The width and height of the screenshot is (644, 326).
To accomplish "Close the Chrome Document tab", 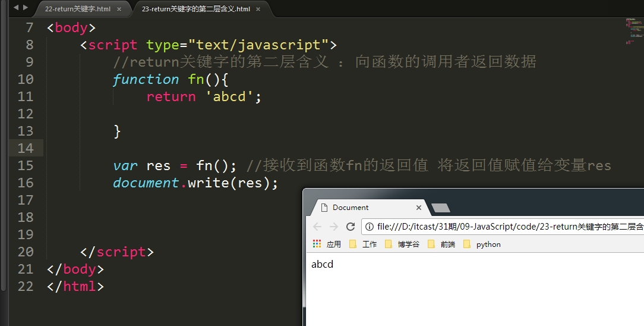I will [x=418, y=208].
